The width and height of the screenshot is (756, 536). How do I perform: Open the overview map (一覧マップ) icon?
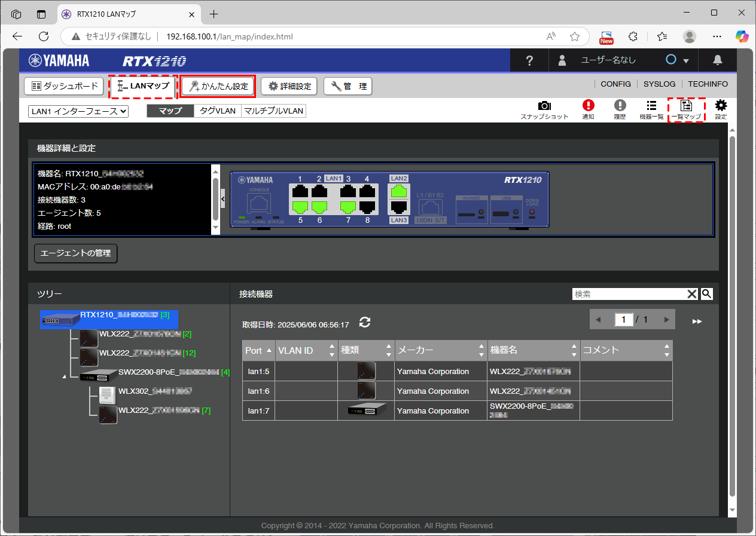tap(686, 110)
